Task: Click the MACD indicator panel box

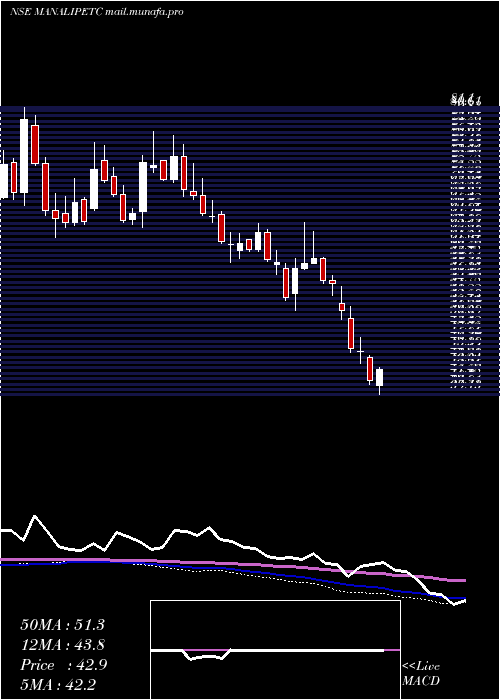Action: tap(275, 650)
